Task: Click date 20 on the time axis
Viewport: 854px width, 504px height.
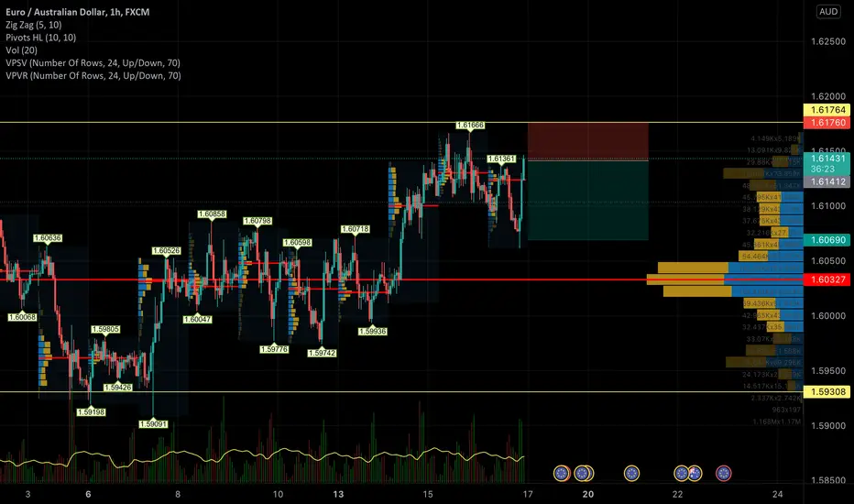Action: coord(587,494)
